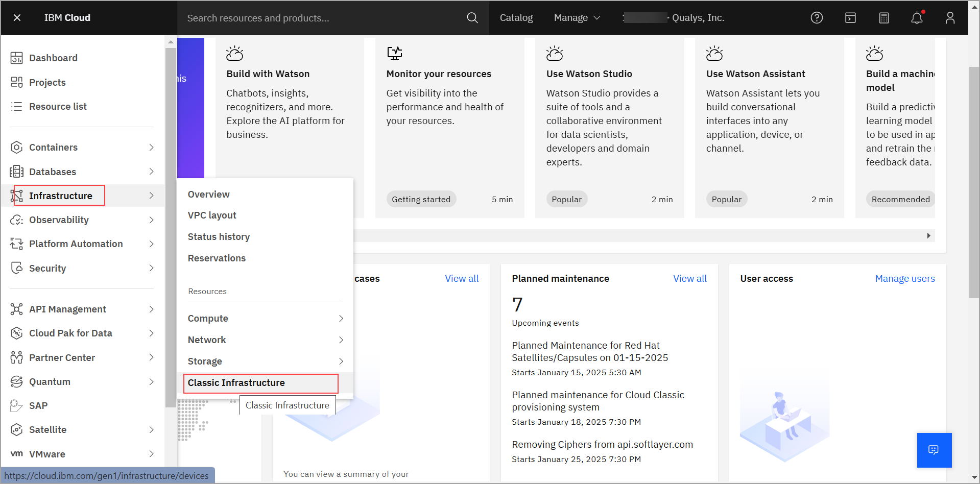Expand the Manage dropdown in header
Image resolution: width=980 pixels, height=484 pixels.
(x=577, y=18)
